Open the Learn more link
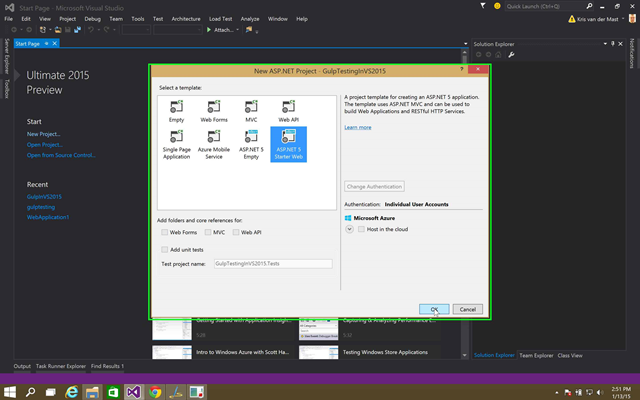This screenshot has height=400, width=640. [x=357, y=127]
